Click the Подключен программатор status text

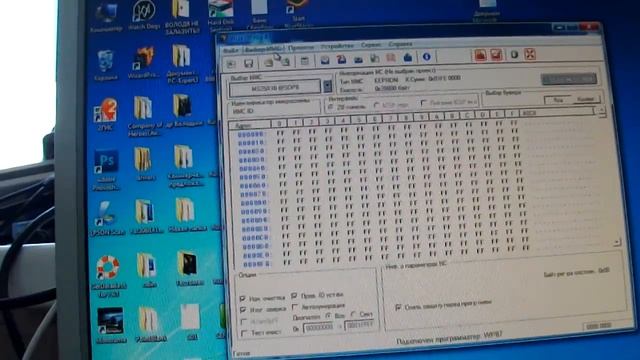click(449, 339)
